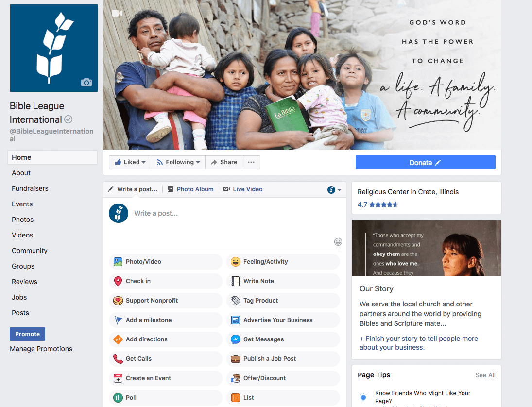
Task: Click the blue Donate button
Action: (x=426, y=163)
